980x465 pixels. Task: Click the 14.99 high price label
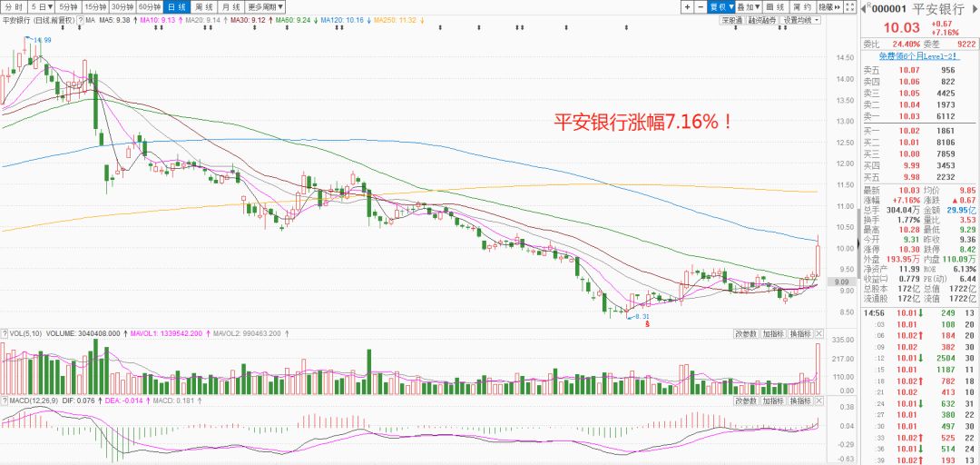(43, 40)
